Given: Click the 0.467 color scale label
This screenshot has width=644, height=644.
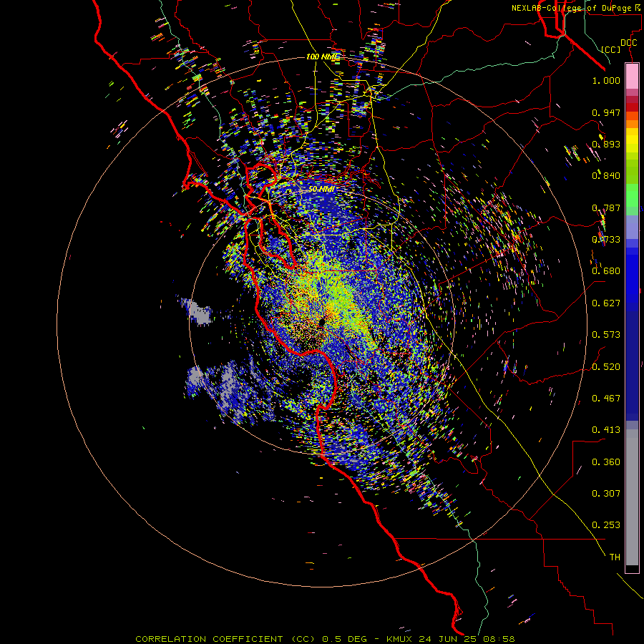Looking at the screenshot, I should coord(606,399).
